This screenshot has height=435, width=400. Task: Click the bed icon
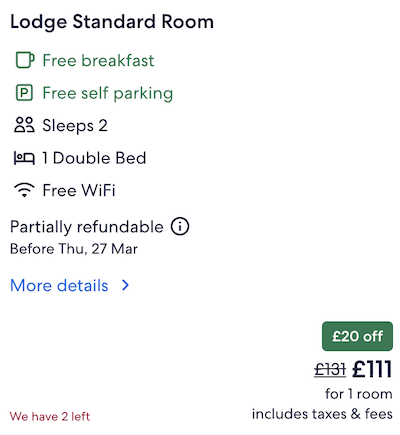click(x=24, y=158)
